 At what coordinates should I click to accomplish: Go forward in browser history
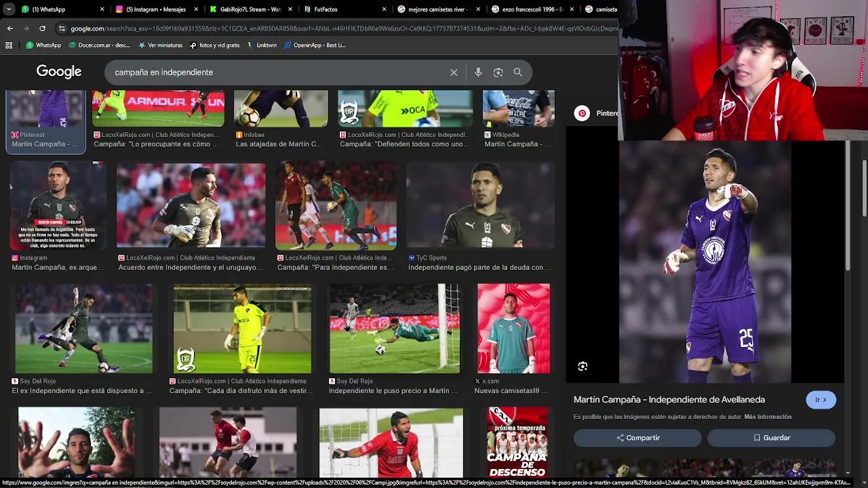pyautogui.click(x=26, y=28)
